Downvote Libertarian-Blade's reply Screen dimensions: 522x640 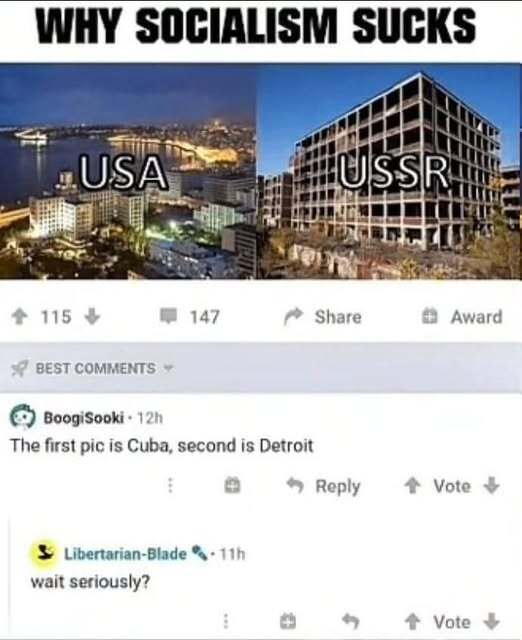pyautogui.click(x=491, y=622)
